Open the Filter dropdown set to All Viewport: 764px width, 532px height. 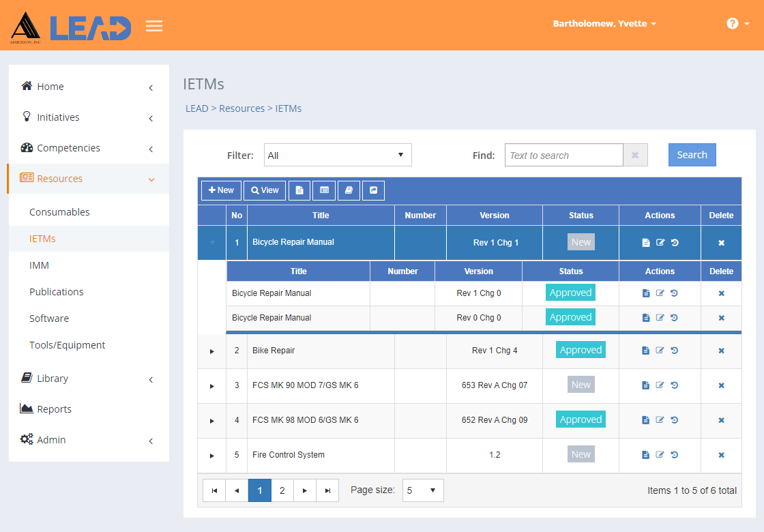pyautogui.click(x=338, y=155)
